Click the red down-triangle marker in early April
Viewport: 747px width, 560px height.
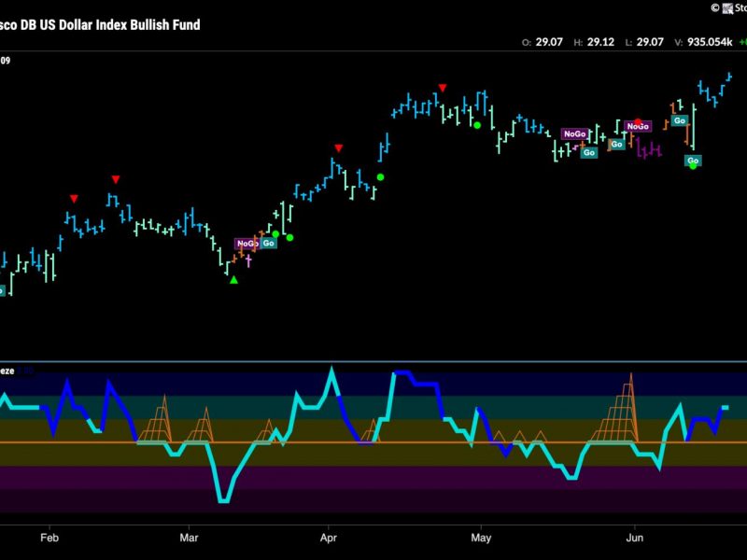[338, 148]
